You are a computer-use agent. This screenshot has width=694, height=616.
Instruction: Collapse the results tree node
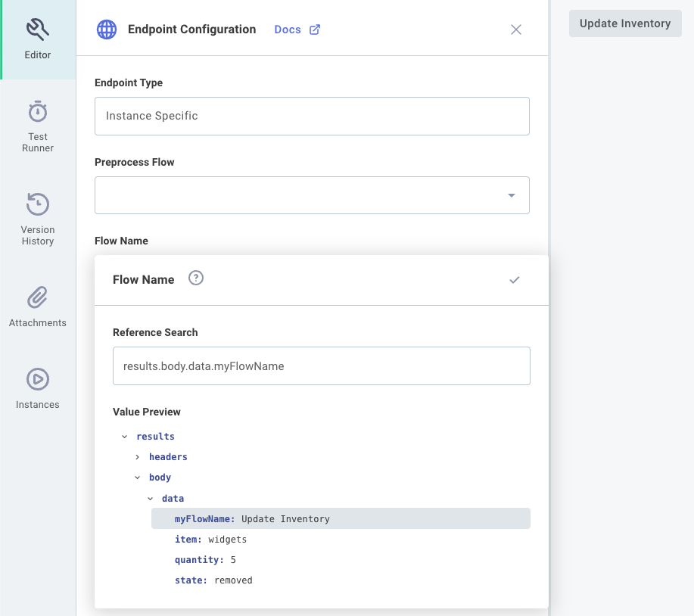pos(125,436)
